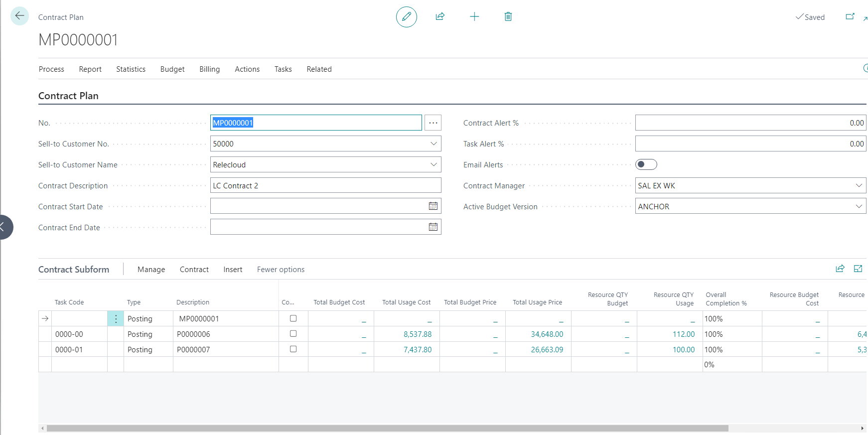Expand the Contract Manager dropdown

859,185
